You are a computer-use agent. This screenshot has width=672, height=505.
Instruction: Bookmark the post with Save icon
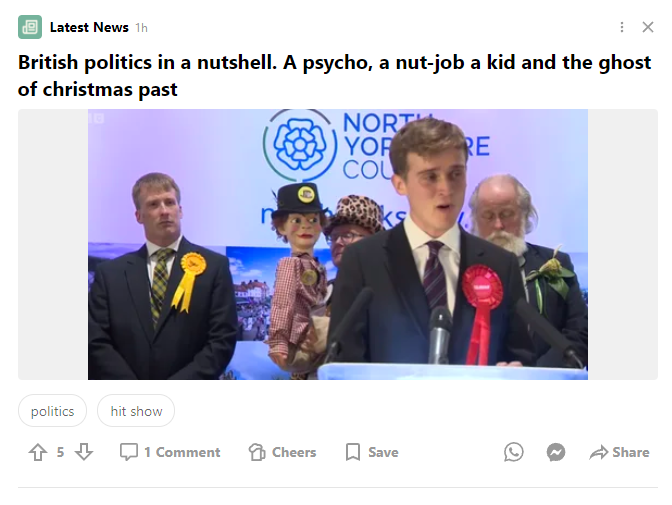point(353,452)
